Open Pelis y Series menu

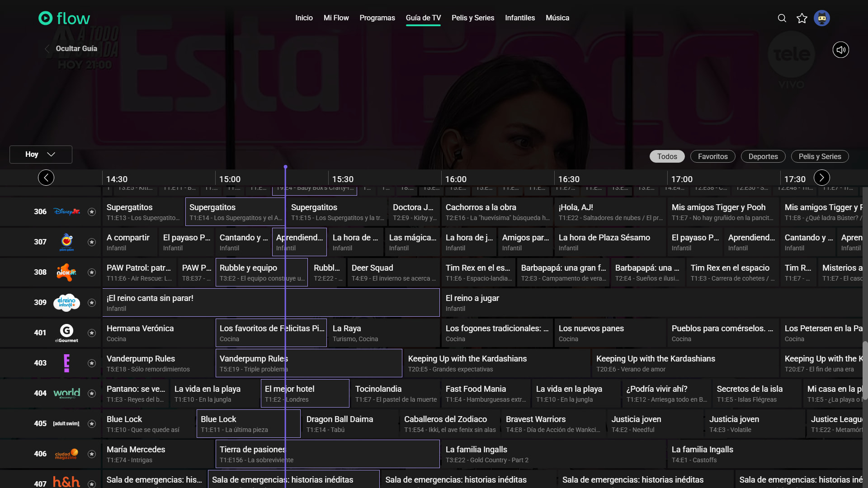[473, 18]
